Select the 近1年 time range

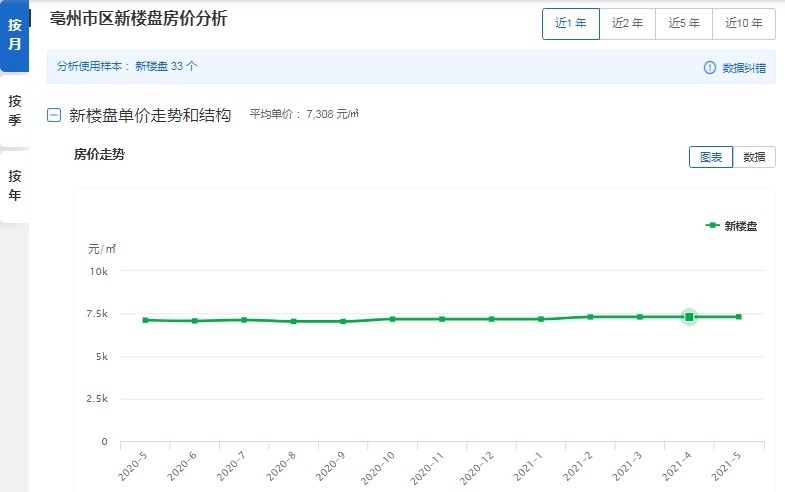(x=571, y=24)
